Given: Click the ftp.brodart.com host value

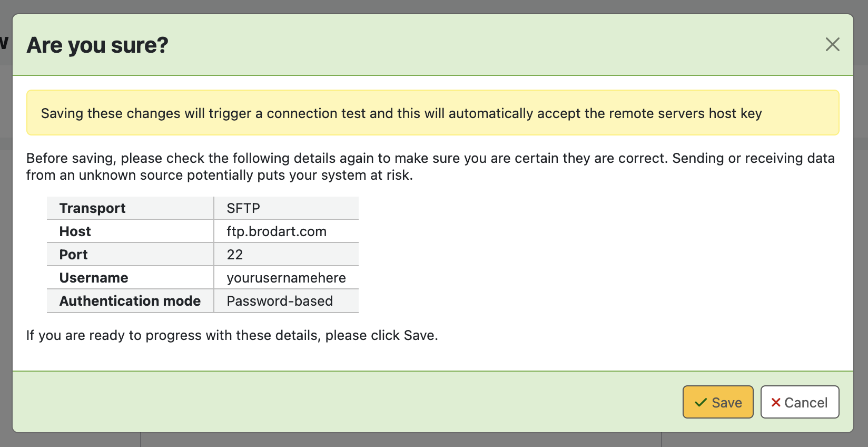Looking at the screenshot, I should pos(277,231).
